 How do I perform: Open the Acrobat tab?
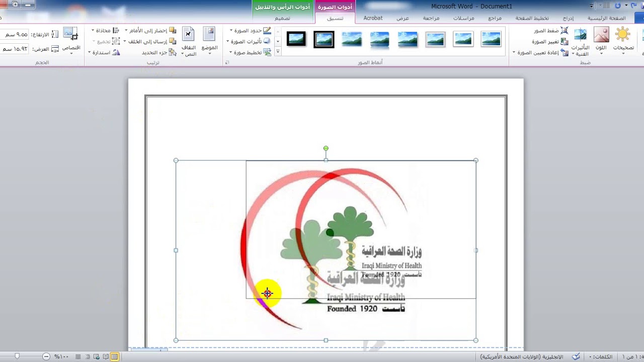373,18
